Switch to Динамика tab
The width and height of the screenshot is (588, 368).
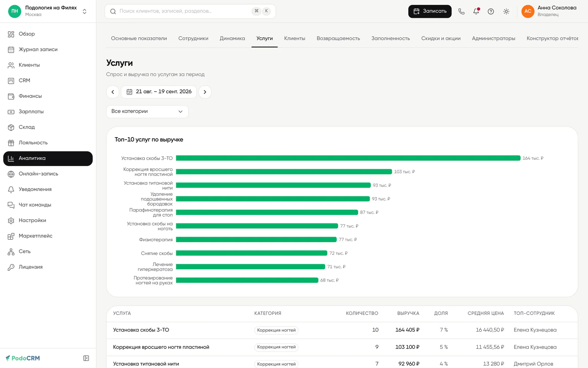click(x=232, y=38)
